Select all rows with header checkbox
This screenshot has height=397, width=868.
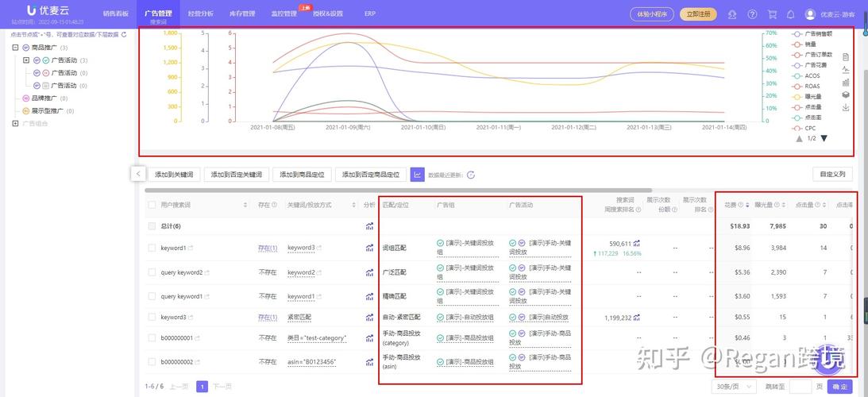[152, 205]
